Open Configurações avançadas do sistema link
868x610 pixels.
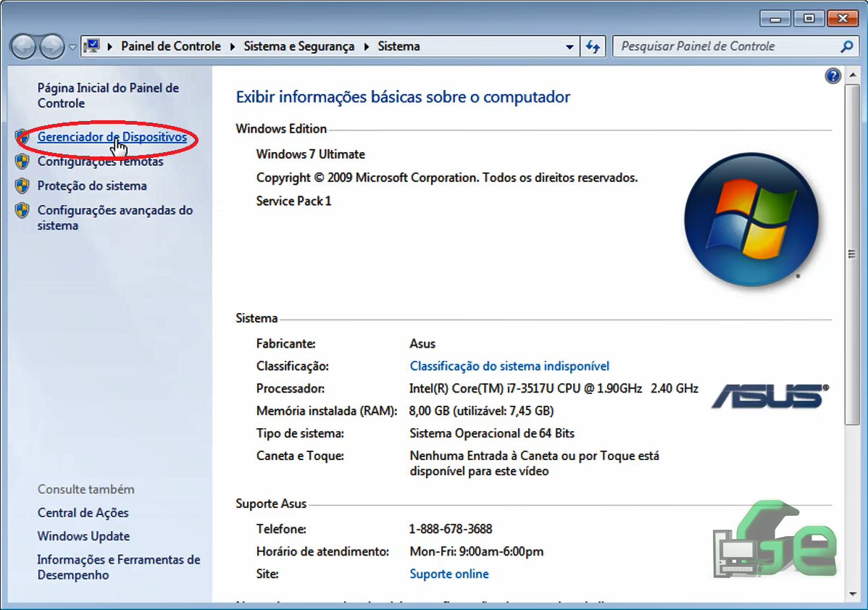tap(115, 217)
